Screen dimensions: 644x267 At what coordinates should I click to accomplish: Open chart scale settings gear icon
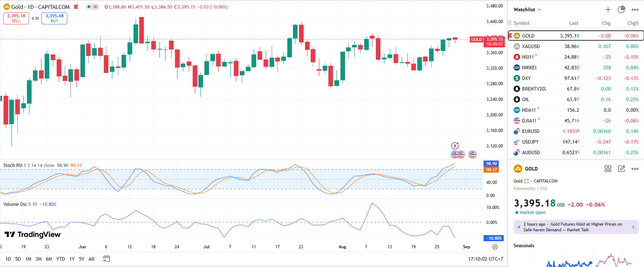tap(495, 247)
